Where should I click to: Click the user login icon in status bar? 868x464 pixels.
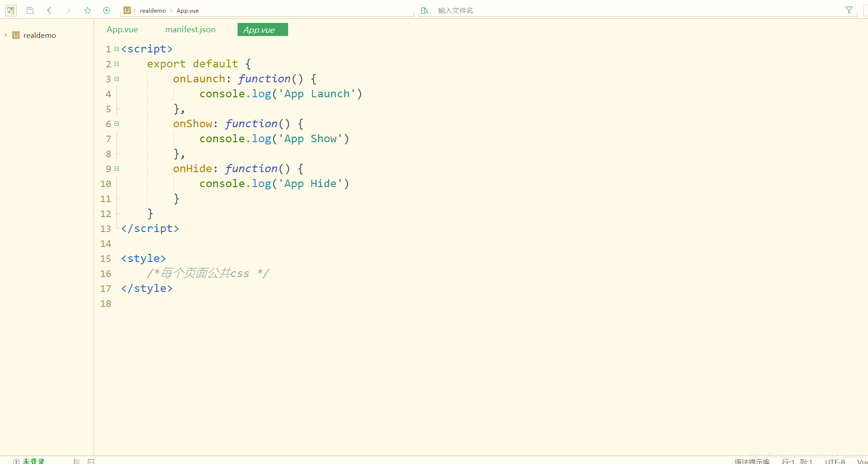[x=16, y=461]
